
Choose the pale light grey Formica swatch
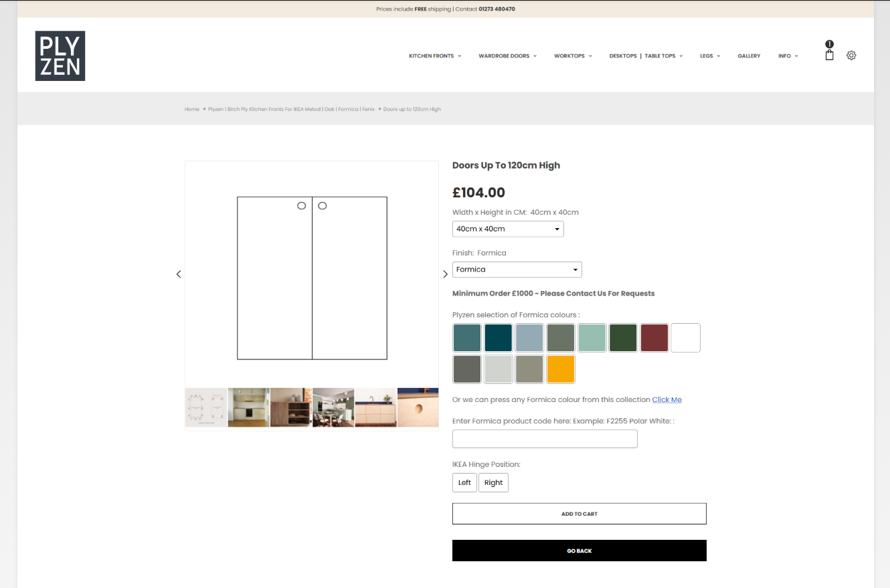point(499,369)
